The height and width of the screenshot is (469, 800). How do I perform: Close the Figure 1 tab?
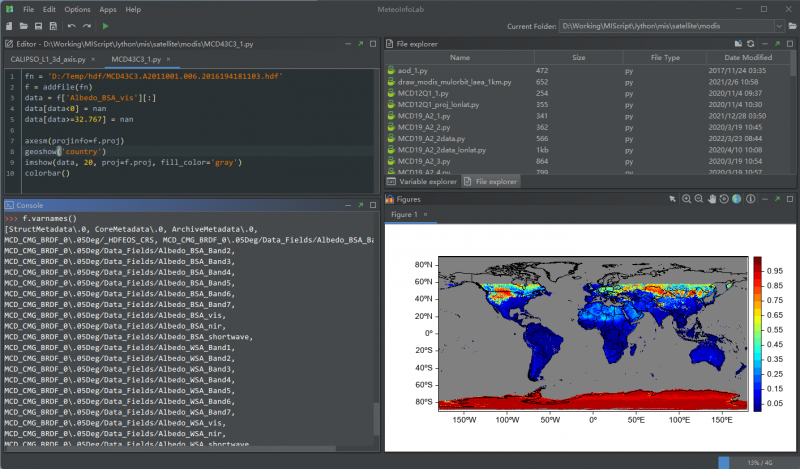424,215
